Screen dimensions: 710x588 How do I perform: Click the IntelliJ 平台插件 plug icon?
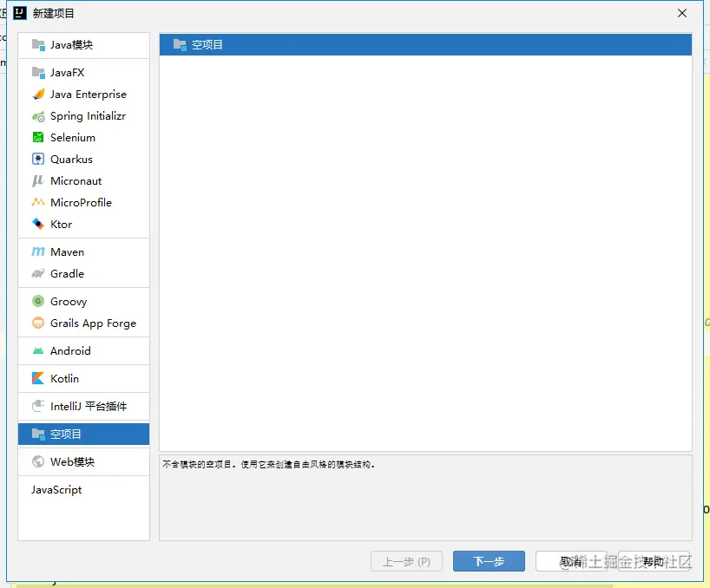[x=38, y=406]
